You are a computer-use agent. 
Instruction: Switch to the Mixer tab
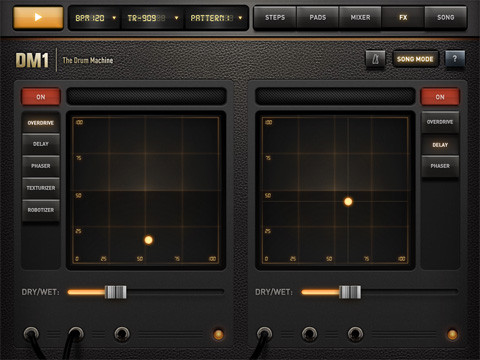(360, 17)
